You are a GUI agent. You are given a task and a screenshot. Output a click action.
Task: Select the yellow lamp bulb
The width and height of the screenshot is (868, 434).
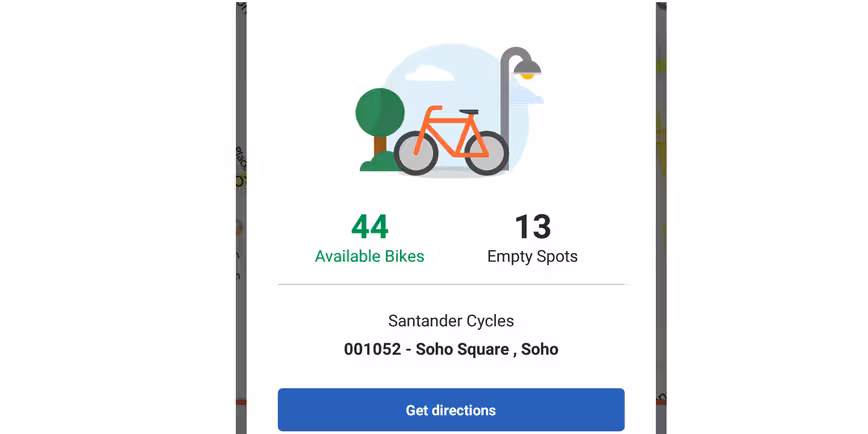pos(528,76)
